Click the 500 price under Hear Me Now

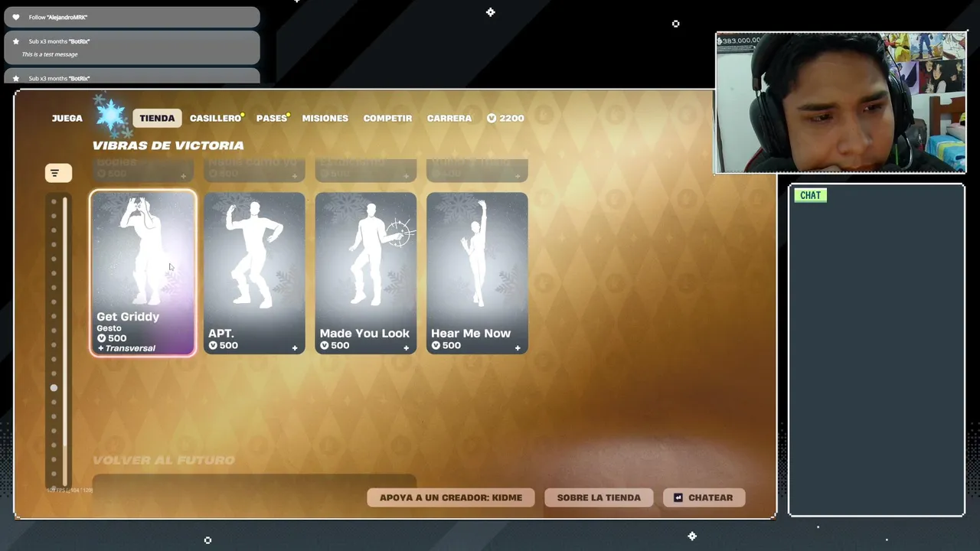point(446,346)
